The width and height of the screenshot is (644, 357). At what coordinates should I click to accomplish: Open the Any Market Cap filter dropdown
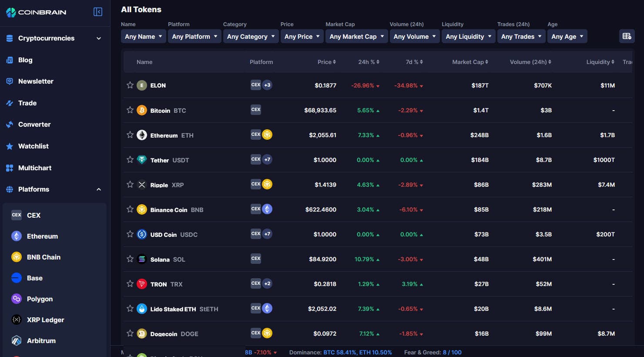click(356, 36)
